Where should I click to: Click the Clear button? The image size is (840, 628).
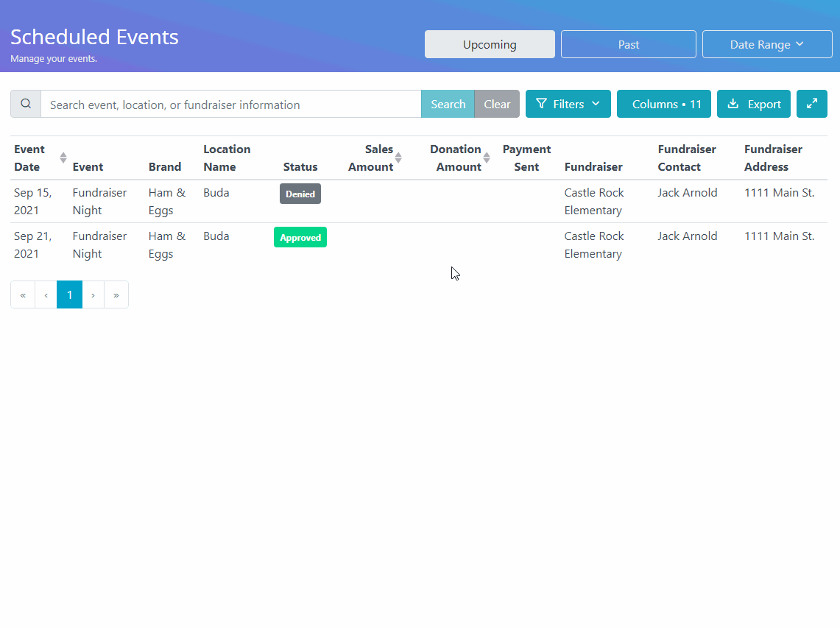(497, 104)
